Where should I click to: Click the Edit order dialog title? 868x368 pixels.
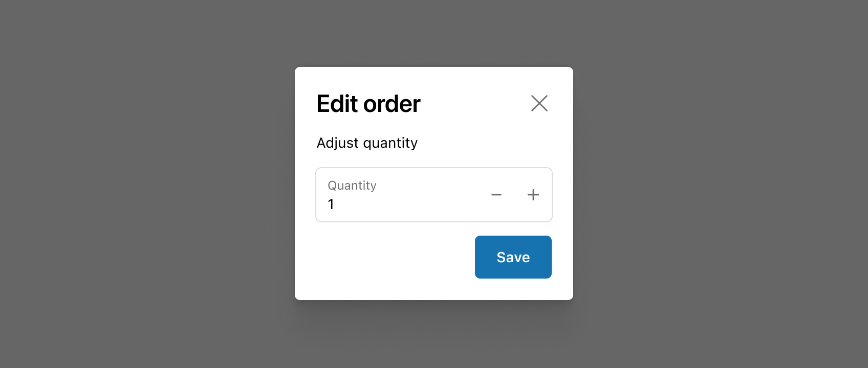tap(368, 104)
